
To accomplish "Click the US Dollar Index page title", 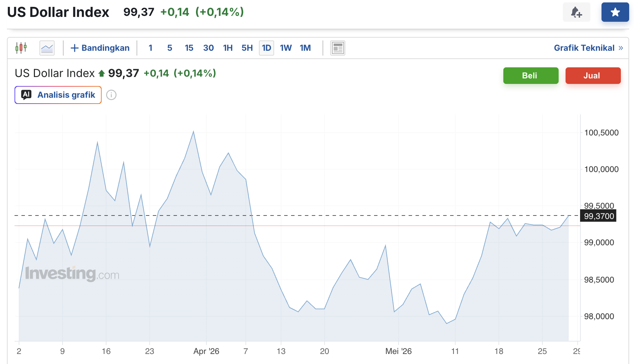I will (58, 12).
